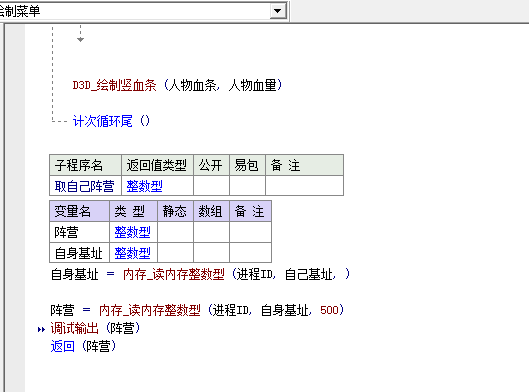Click the 500 offset number in code

click(329, 310)
